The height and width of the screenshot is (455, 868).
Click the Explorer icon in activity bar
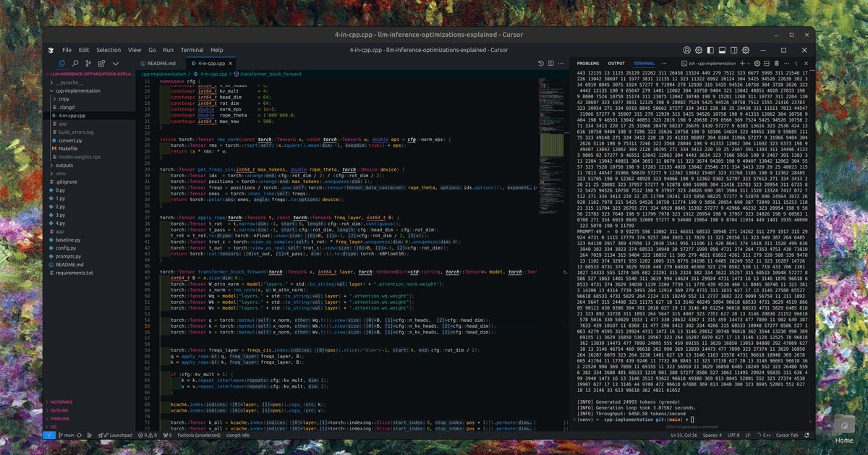point(62,64)
